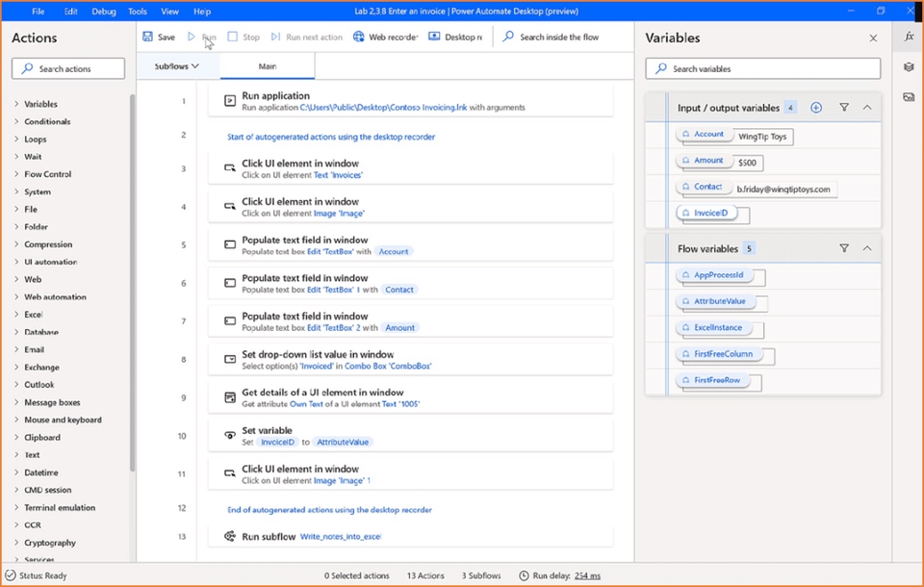Toggle the filter on Flow variables
The width and height of the screenshot is (924, 587).
pos(844,247)
